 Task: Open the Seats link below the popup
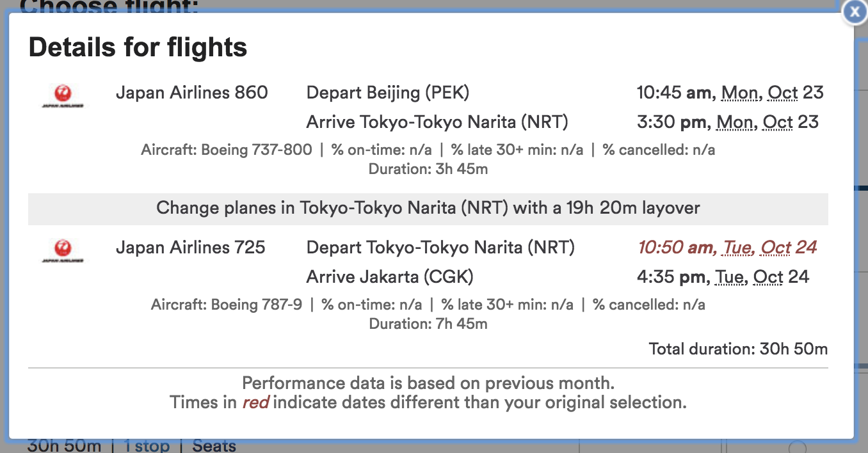tap(214, 445)
